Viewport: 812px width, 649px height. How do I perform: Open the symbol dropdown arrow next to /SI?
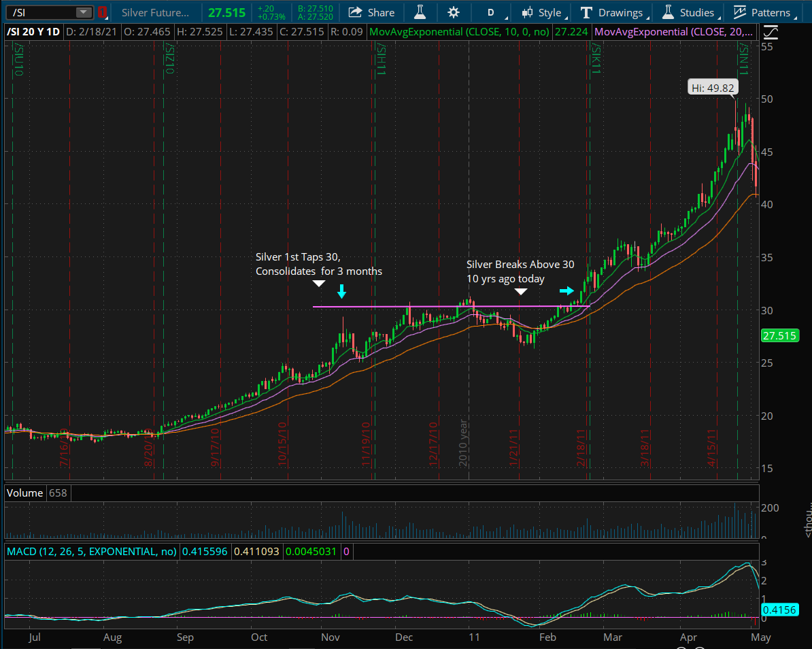click(x=83, y=12)
